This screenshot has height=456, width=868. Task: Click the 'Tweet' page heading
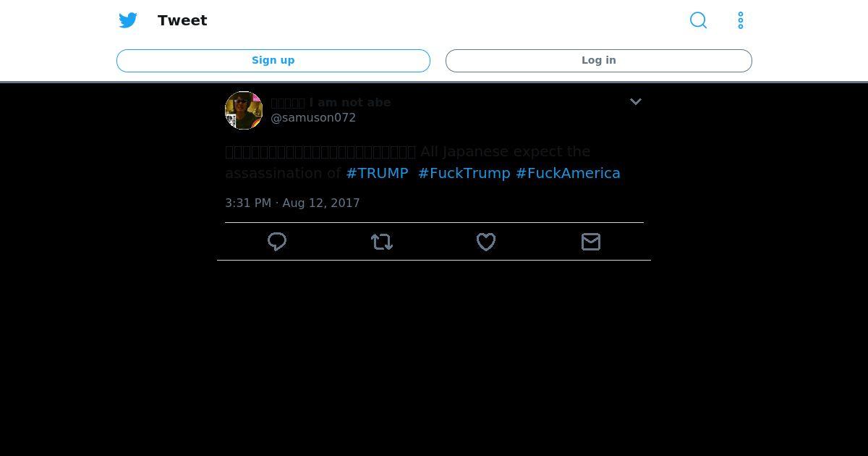tap(182, 20)
